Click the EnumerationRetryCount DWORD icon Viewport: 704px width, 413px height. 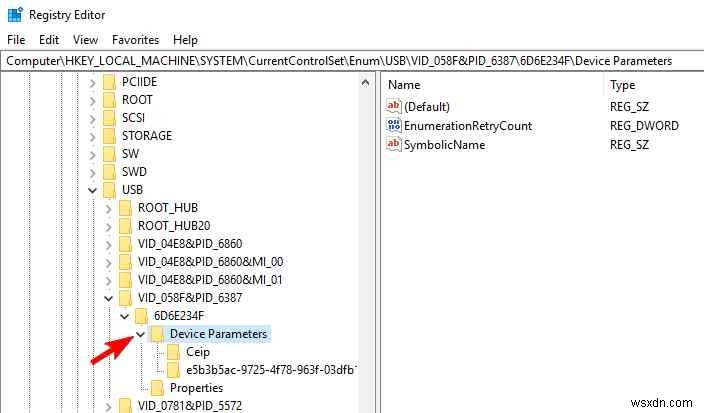point(394,125)
